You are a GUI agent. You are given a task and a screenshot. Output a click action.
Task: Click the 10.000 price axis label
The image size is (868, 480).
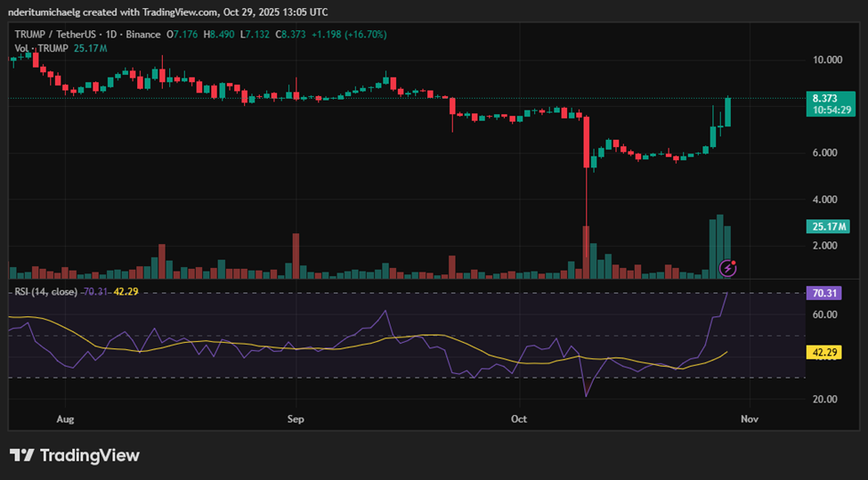pyautogui.click(x=827, y=60)
